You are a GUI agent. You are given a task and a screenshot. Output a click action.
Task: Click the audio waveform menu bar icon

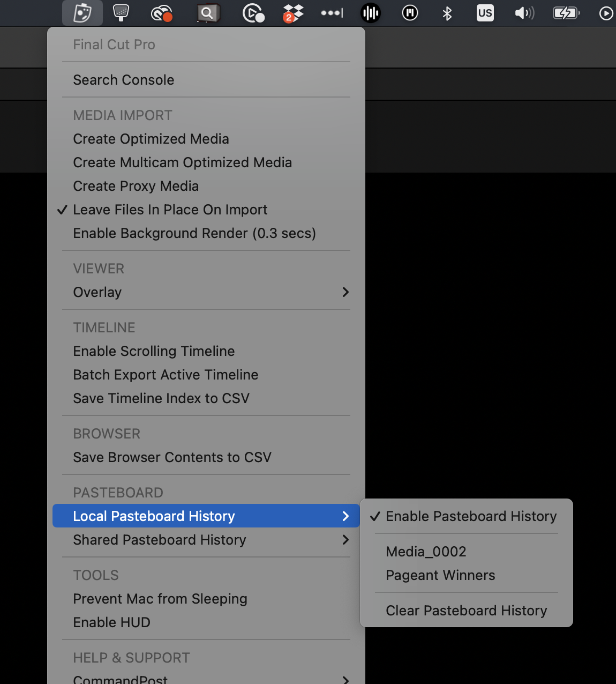371,13
